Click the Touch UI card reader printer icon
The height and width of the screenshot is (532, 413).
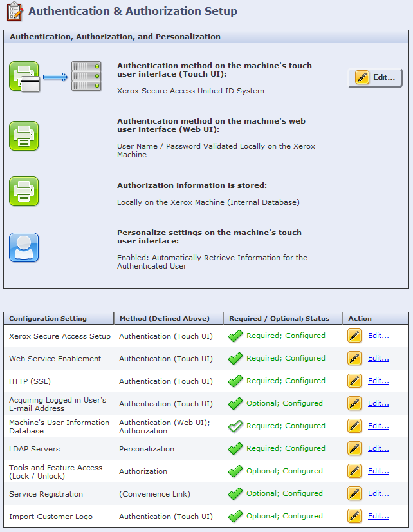coord(24,77)
